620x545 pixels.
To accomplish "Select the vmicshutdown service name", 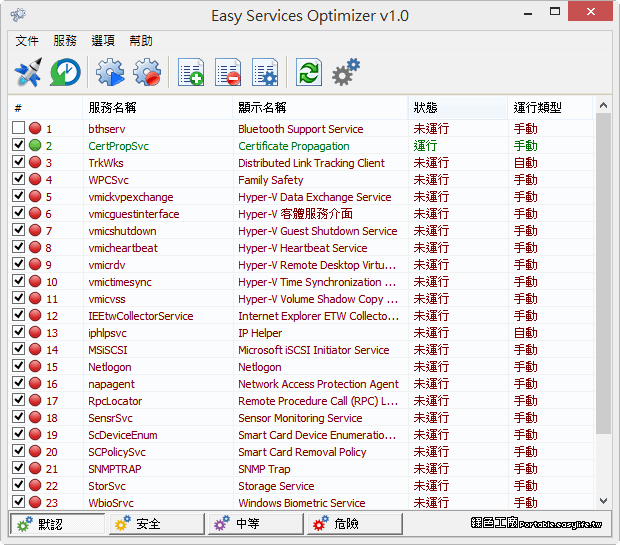I will (x=122, y=231).
